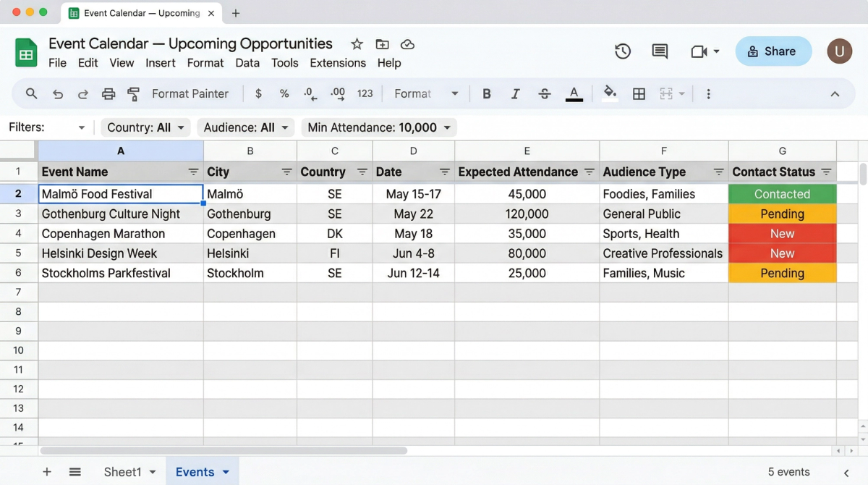Select the borders grid icon
This screenshot has height=485, width=868.
point(639,93)
